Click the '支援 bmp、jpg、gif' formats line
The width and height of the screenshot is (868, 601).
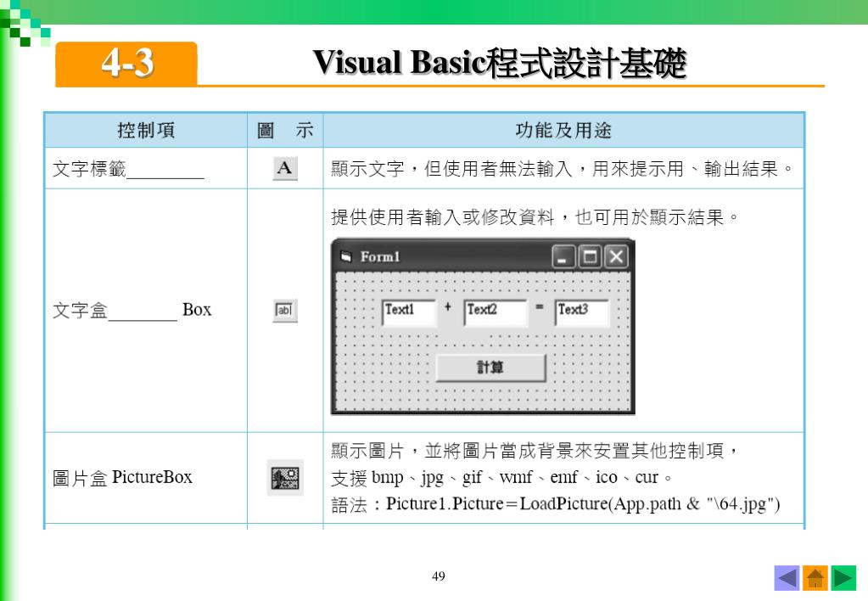(x=501, y=477)
